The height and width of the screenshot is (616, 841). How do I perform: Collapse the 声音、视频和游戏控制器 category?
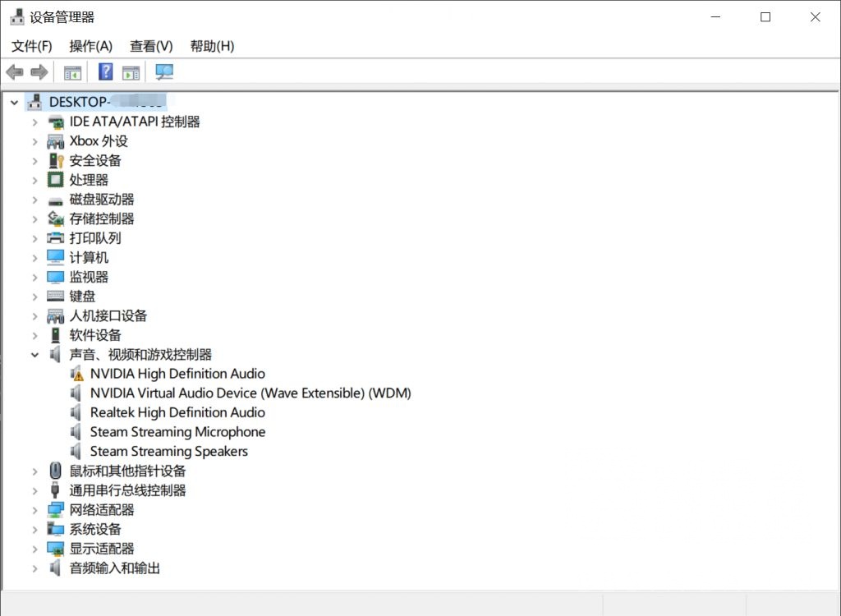pyautogui.click(x=34, y=354)
